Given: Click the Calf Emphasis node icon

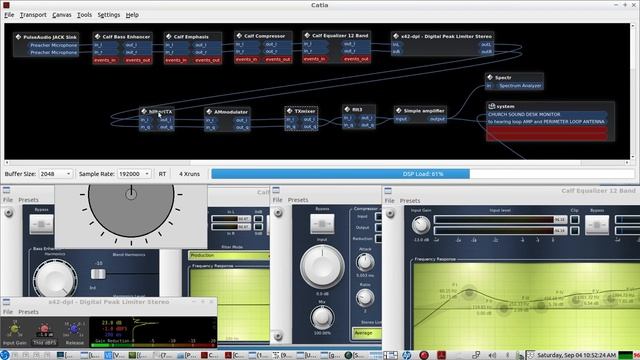Looking at the screenshot, I should pos(169,36).
